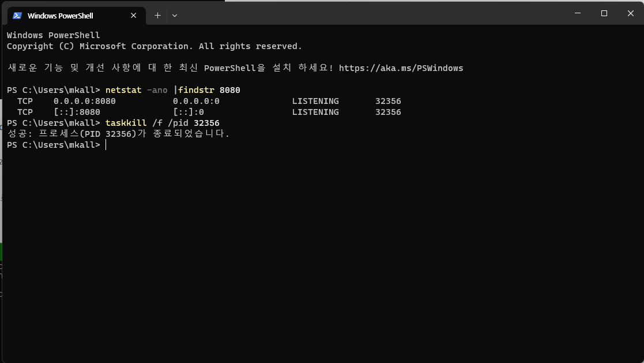Click LISTENING in the 0.0.0.0:8080 row

[315, 101]
